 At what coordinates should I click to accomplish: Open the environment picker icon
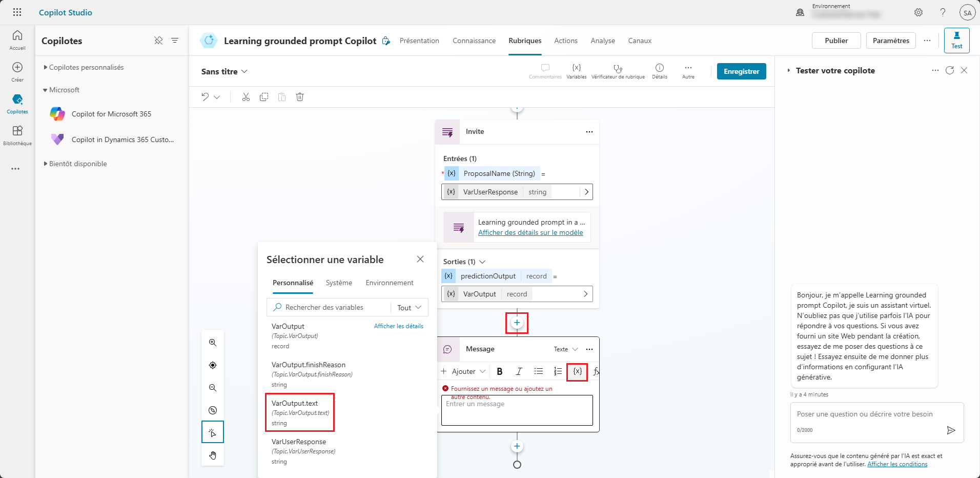800,12
